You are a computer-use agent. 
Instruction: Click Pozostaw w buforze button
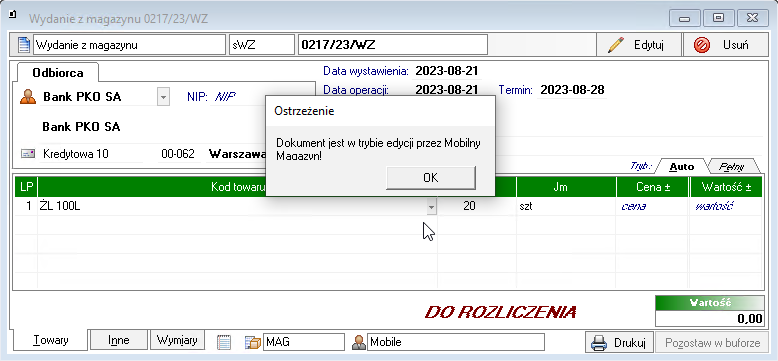point(712,342)
